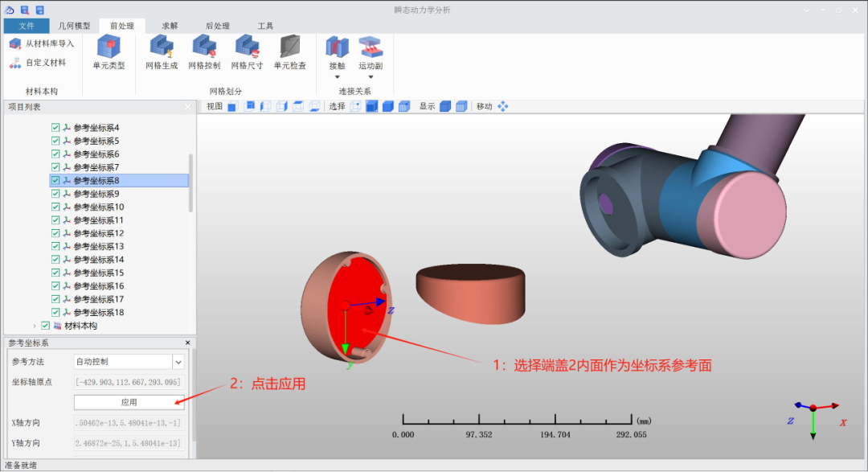This screenshot has width=868, height=472.
Task: Select the back-face view cube icon
Action: [x=249, y=106]
